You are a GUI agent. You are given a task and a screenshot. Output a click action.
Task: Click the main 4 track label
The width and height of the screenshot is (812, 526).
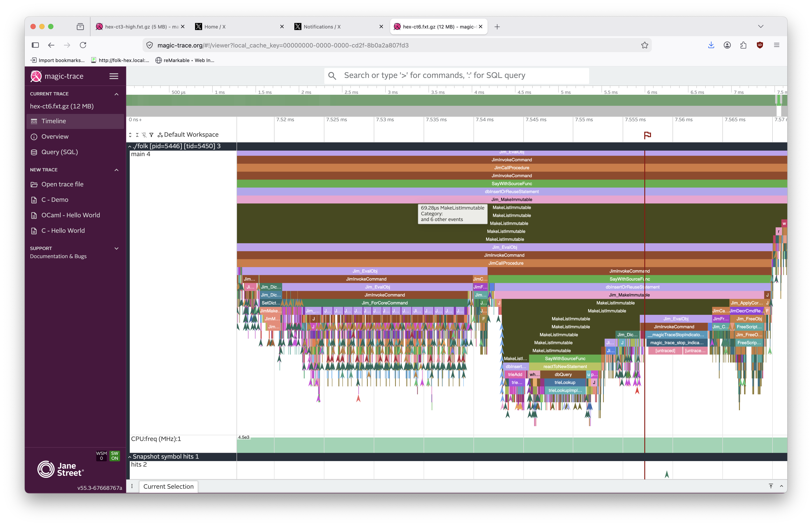coord(141,154)
